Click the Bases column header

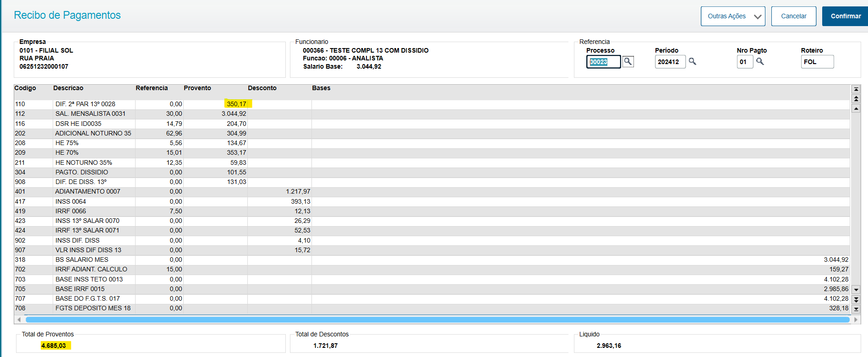pyautogui.click(x=321, y=88)
